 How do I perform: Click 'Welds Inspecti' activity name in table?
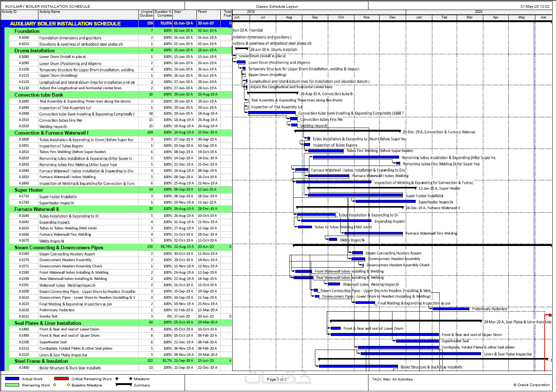[x=52, y=241]
